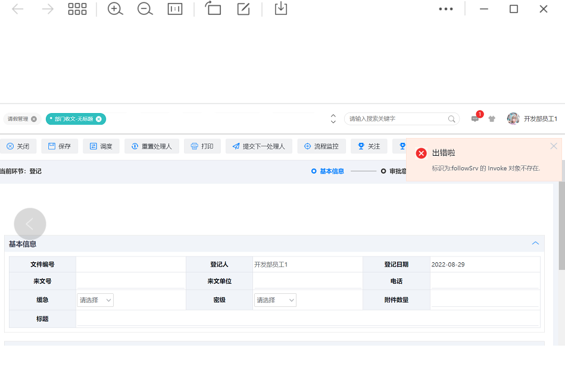
Task: Open the three-dots more options menu
Action: (446, 9)
